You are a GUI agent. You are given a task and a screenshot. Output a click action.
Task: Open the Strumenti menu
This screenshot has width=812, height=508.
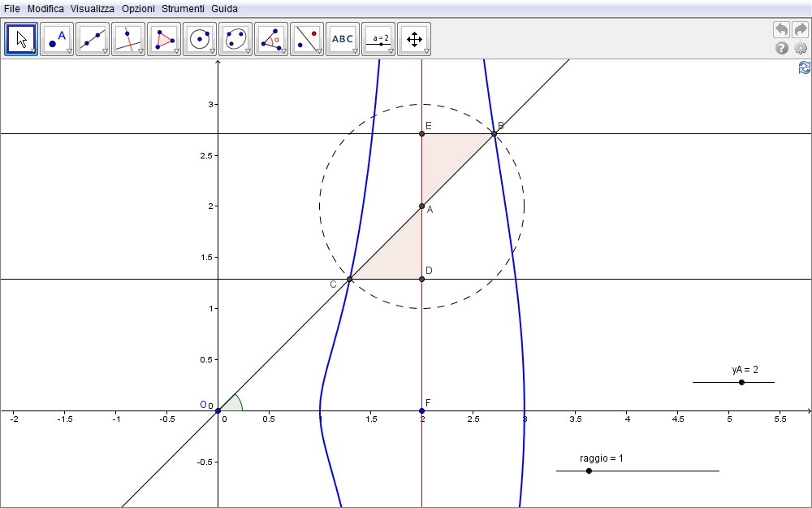pyautogui.click(x=183, y=8)
